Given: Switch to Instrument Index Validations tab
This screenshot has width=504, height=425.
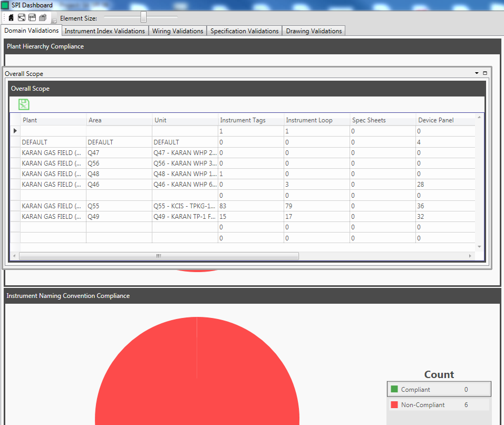Looking at the screenshot, I should tap(104, 31).
